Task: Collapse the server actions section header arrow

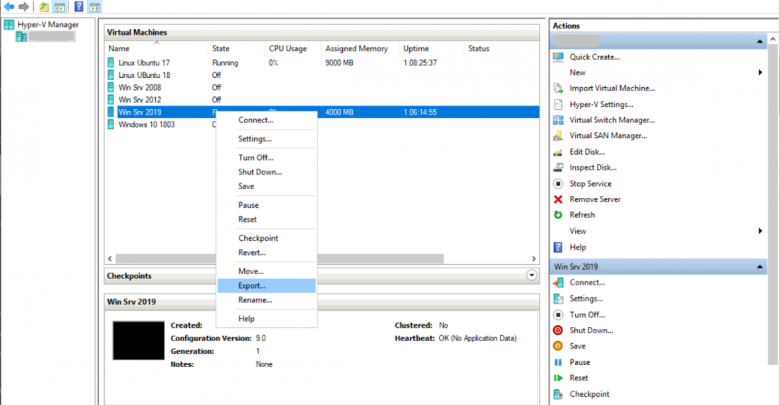Action: tap(760, 41)
